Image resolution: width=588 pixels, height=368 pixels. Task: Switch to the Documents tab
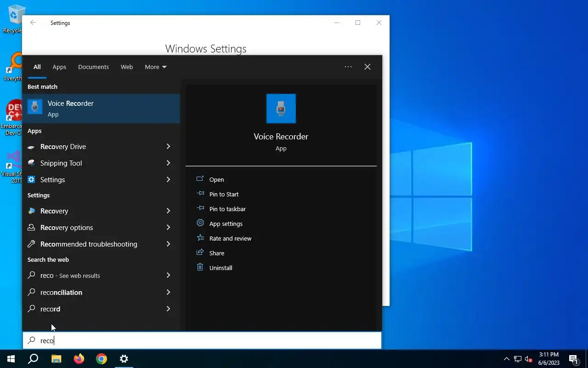(x=93, y=67)
